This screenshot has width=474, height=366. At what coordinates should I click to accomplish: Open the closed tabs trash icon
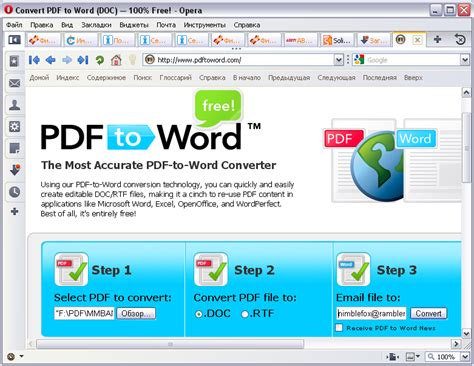pyautogui.click(x=460, y=40)
